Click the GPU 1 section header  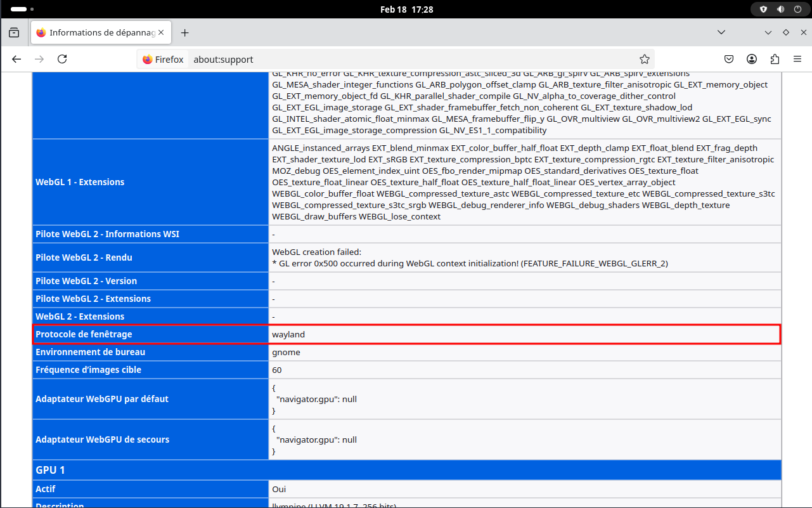pos(406,470)
